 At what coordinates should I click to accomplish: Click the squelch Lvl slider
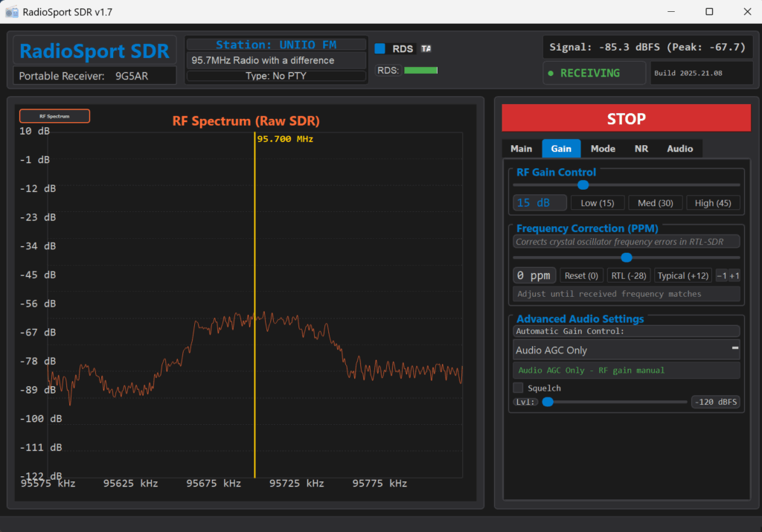pos(613,402)
